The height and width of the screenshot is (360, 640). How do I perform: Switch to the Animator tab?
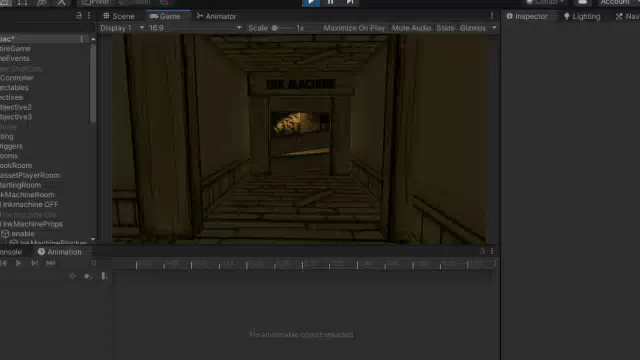(x=216, y=16)
